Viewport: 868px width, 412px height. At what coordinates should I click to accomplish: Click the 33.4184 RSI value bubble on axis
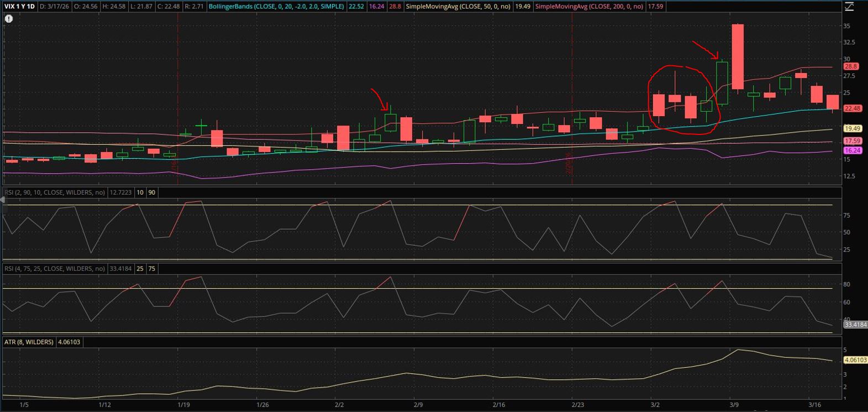tap(855, 325)
